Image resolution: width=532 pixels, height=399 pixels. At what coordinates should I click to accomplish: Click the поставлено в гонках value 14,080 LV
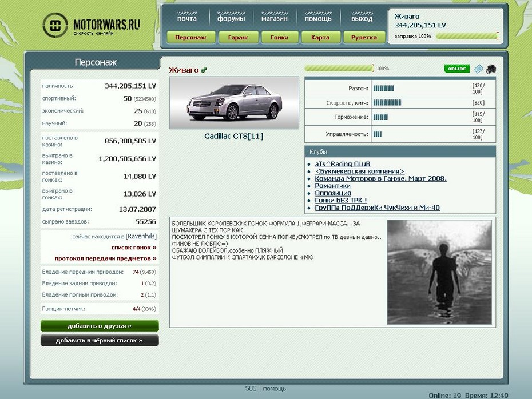(x=140, y=176)
